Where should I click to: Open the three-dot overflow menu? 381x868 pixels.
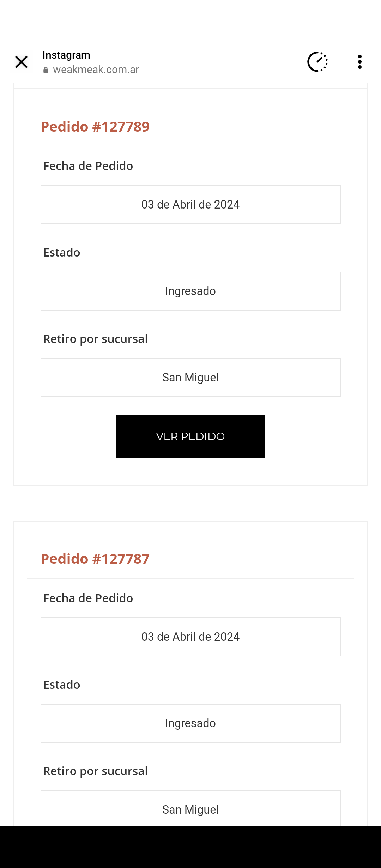pos(359,62)
